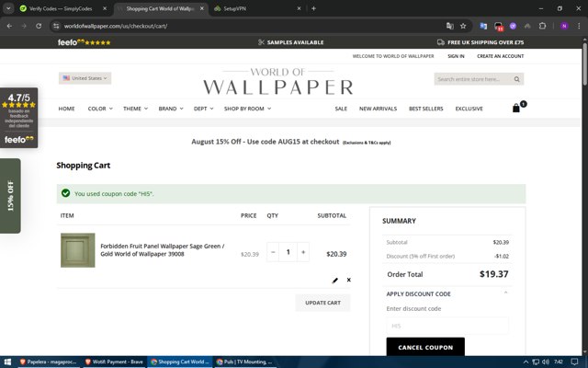This screenshot has width=588, height=368.
Task: Close the SetupVPN tab
Action: [299, 8]
